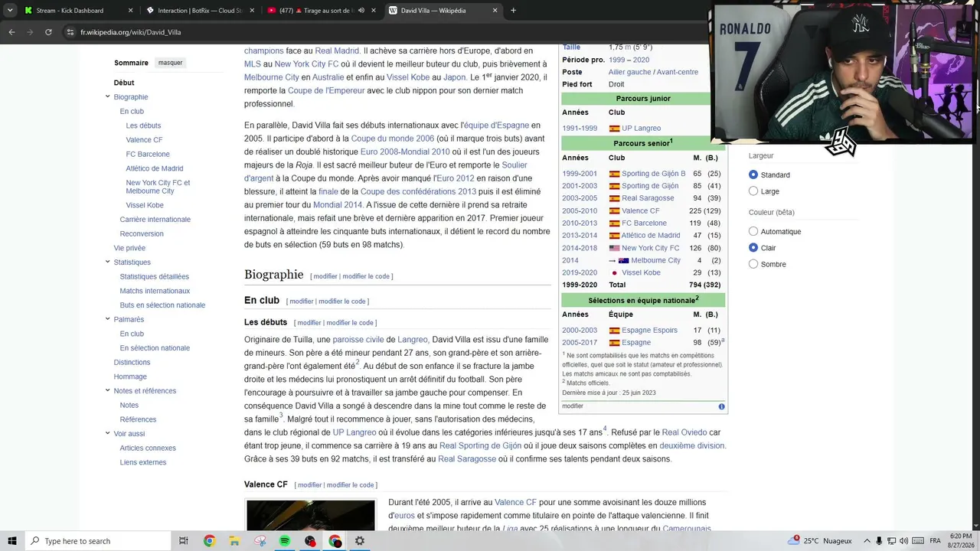Collapse the Voir aussi section in Sommaire
Image resolution: width=980 pixels, height=551 pixels.
pyautogui.click(x=108, y=433)
